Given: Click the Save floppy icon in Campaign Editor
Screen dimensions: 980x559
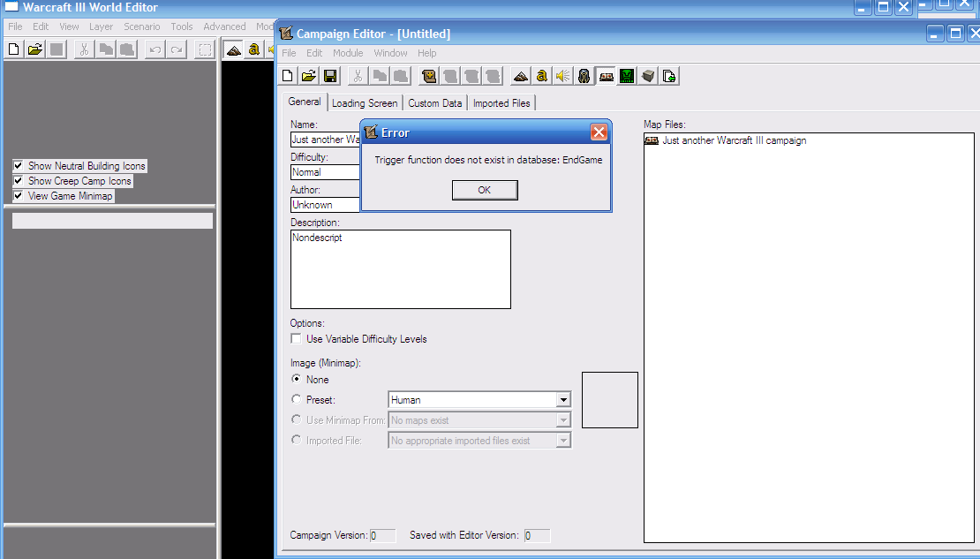Looking at the screenshot, I should tap(330, 76).
